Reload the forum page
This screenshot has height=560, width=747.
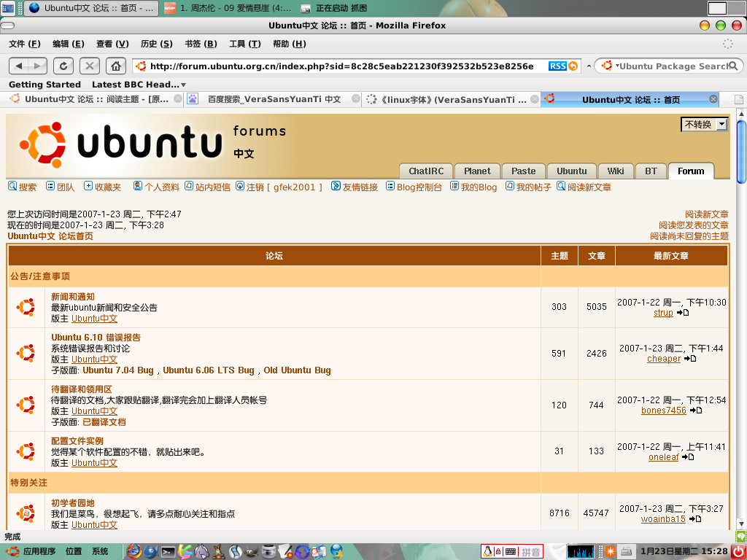pos(63,66)
